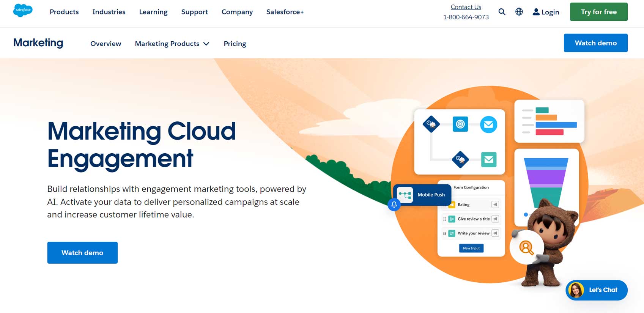
Task: Open the Salesforce+ menu item
Action: (285, 12)
